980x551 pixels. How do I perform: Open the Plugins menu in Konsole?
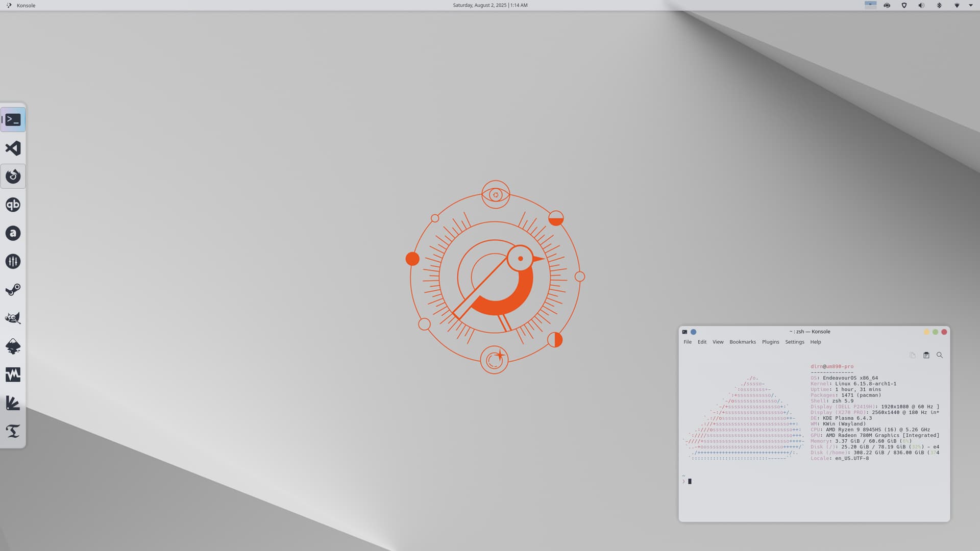pos(771,342)
